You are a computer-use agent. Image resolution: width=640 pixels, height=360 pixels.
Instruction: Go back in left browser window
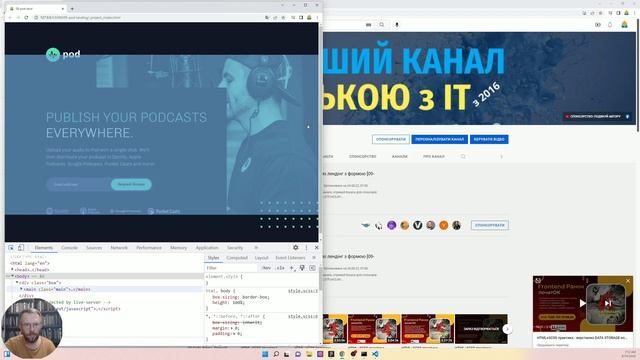point(10,18)
